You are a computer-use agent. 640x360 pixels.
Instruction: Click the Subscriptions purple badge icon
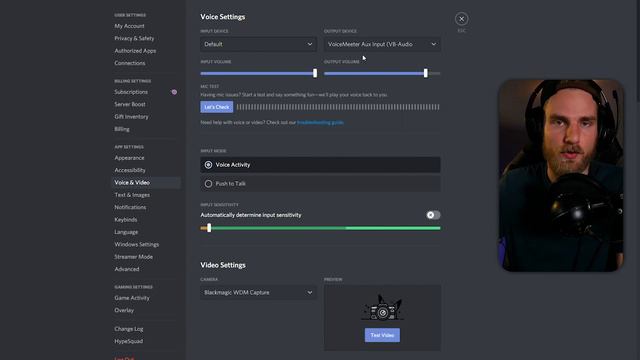pos(174,92)
